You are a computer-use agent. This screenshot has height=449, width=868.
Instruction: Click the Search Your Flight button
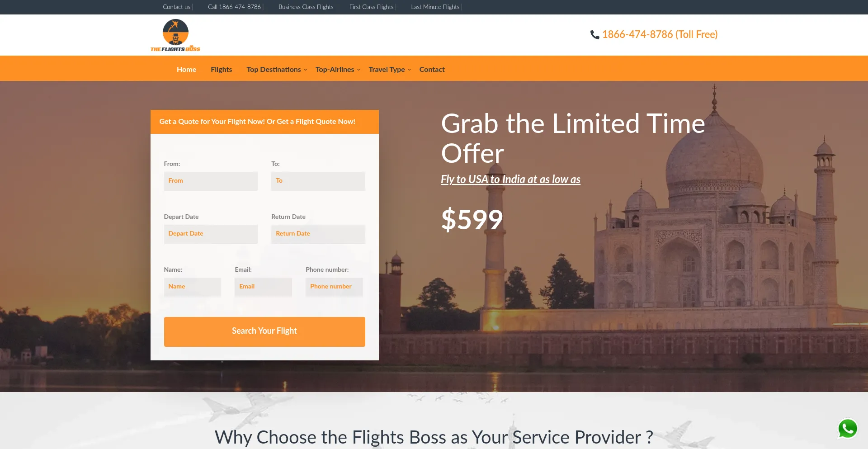point(264,331)
